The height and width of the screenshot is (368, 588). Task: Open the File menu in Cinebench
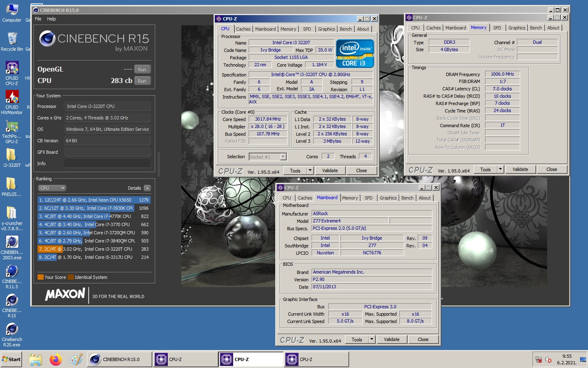pyautogui.click(x=38, y=19)
